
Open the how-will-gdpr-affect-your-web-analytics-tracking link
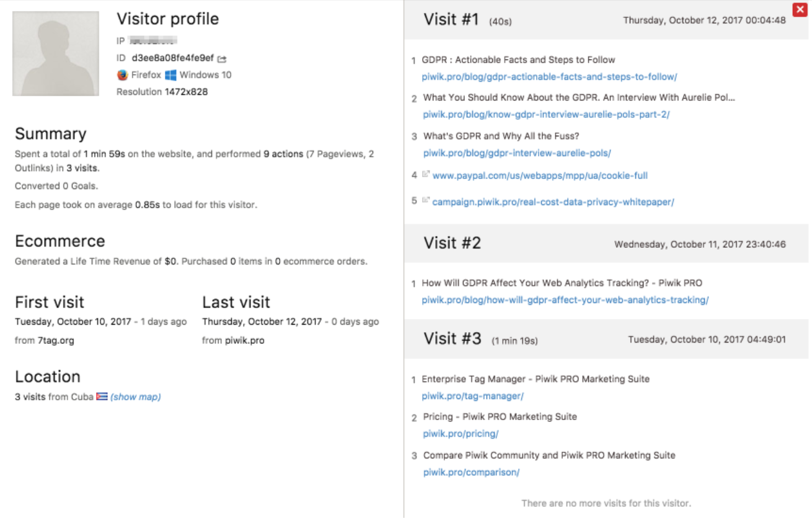565,300
